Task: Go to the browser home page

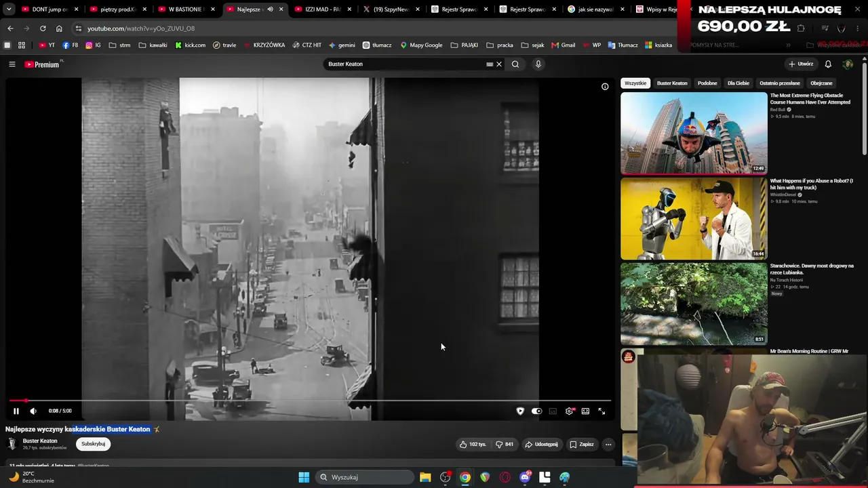Action: (x=59, y=28)
